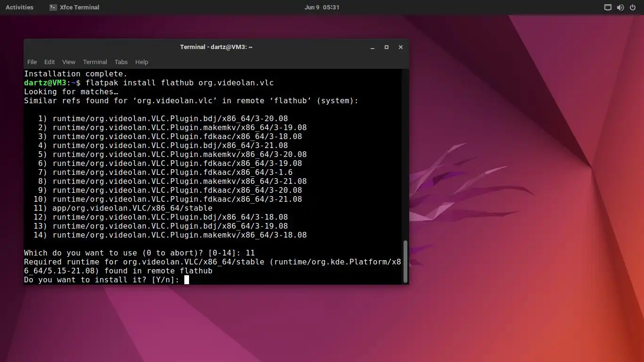
Task: Open the Terminal menu
Action: tap(95, 62)
